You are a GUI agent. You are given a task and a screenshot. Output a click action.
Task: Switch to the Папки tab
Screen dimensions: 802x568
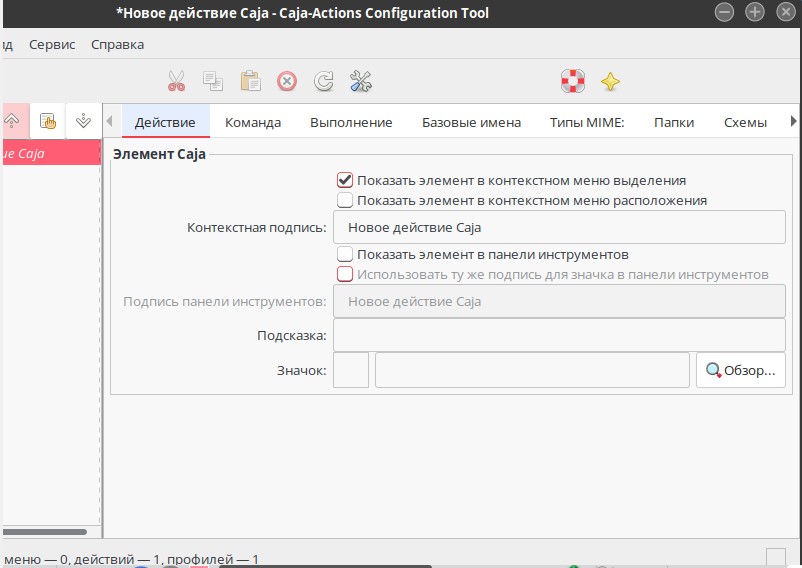tap(674, 122)
